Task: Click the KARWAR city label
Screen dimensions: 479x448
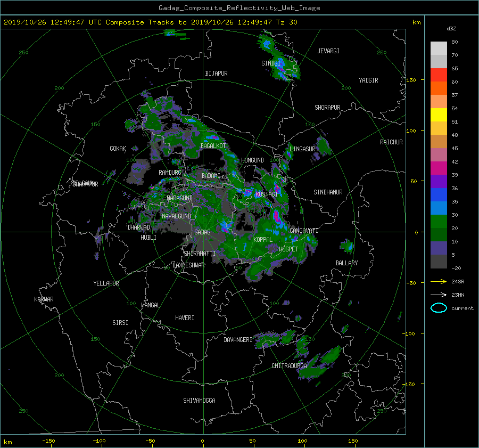Action: [44, 299]
